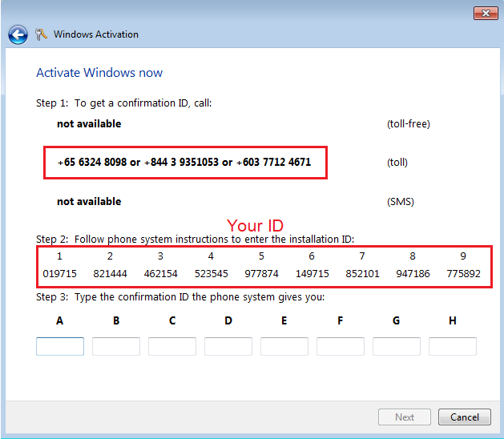504x439 pixels.
Task: Click installation ID group 462154
Action: pos(161,273)
